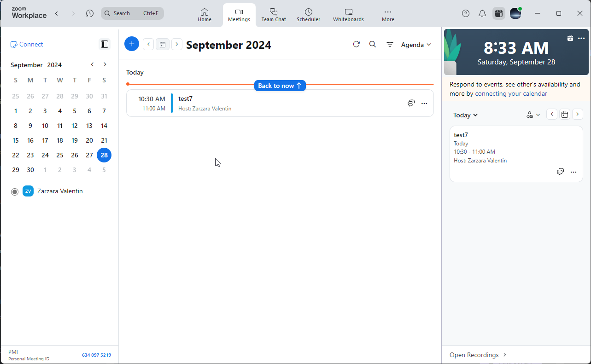Open the calendar accounts dropdown in the right panel

[533, 115]
